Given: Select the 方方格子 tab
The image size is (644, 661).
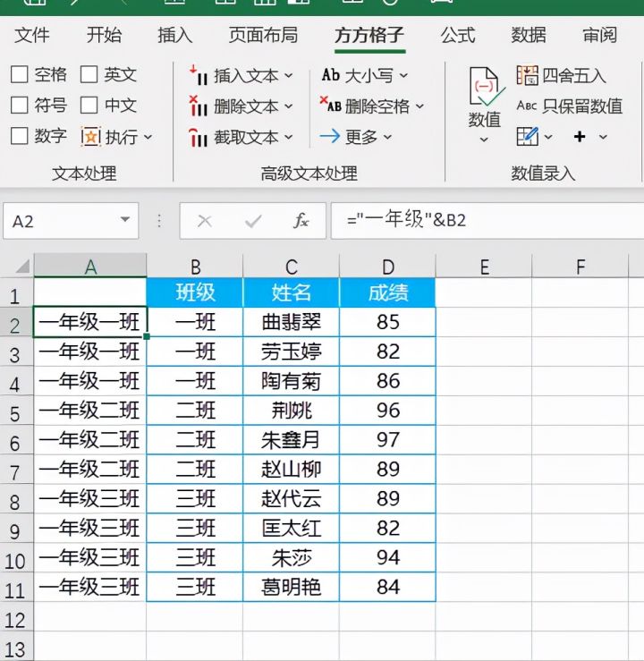Looking at the screenshot, I should click(x=369, y=35).
